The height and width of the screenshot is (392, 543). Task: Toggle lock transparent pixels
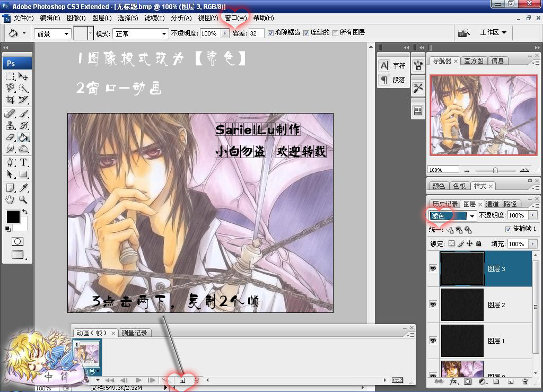452,243
